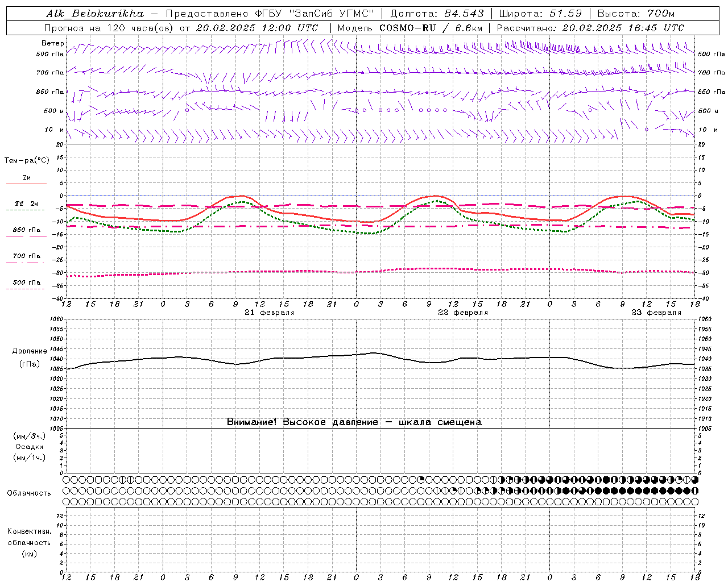
Task: Click the Давление pressure panel label
Action: tap(30, 351)
